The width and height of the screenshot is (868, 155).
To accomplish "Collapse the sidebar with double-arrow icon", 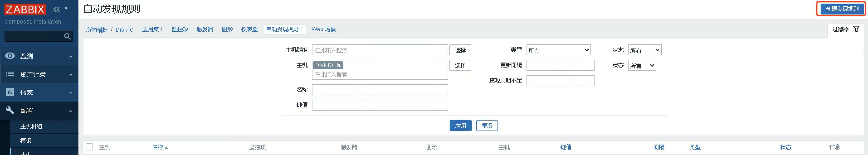I will click(57, 10).
